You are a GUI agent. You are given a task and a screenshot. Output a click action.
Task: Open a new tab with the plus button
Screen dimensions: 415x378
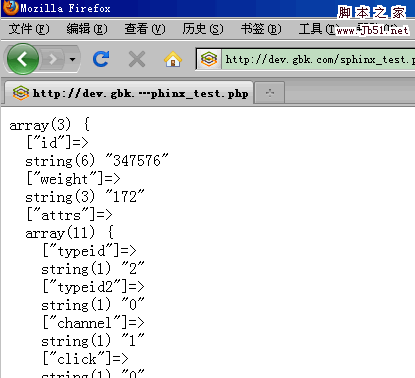tap(270, 93)
